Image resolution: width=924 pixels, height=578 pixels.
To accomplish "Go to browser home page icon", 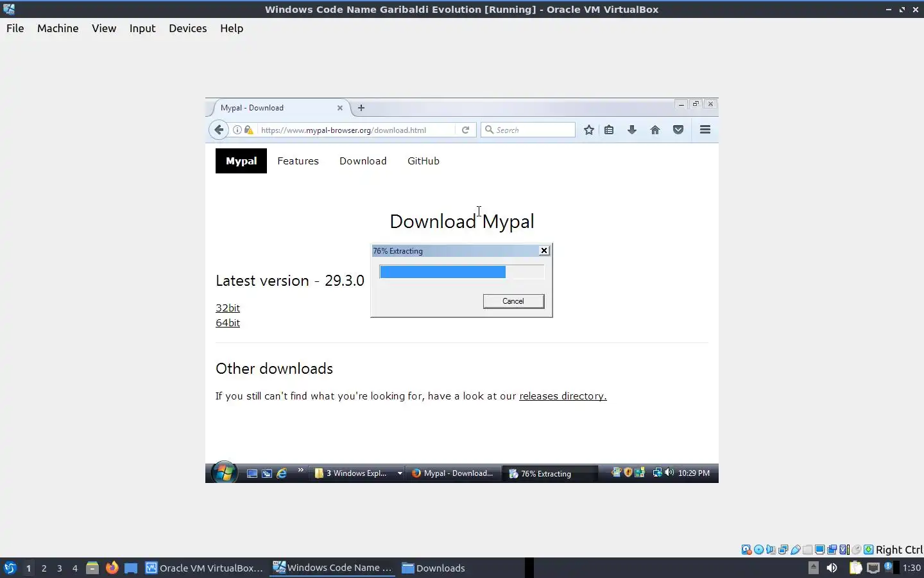I will 655,130.
